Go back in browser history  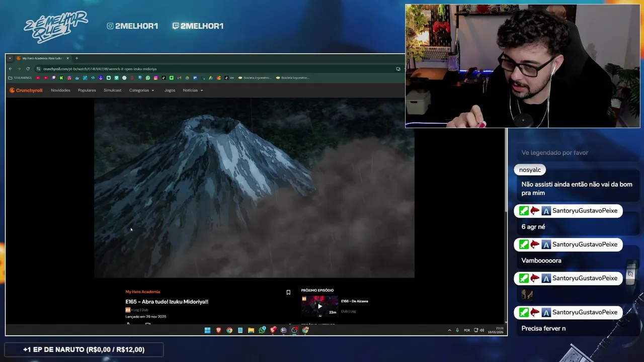10,69
